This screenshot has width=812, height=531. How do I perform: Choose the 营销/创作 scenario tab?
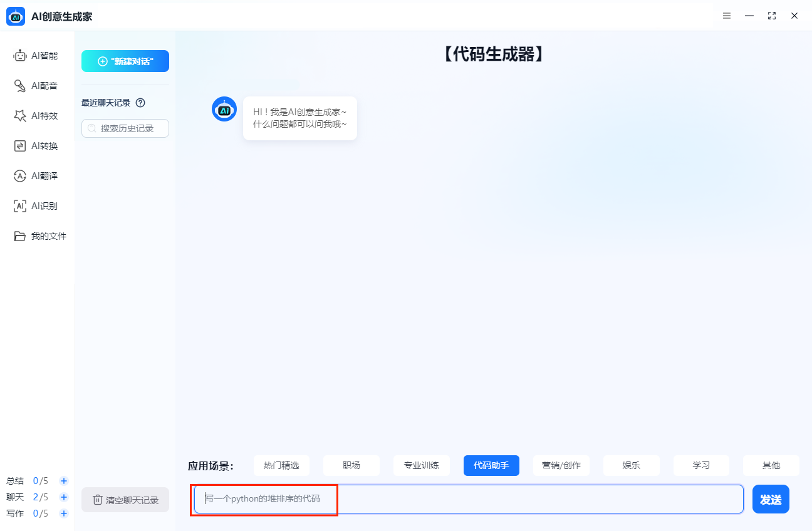[561, 465]
